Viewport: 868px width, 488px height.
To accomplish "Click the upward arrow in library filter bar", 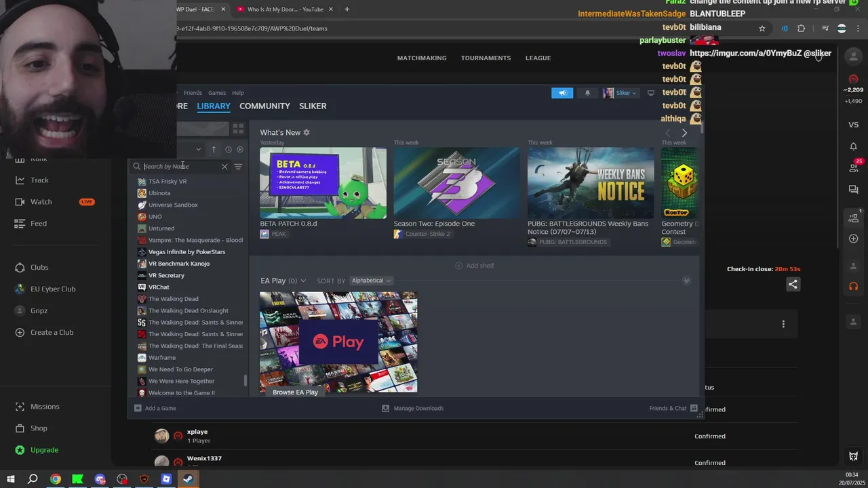I will click(214, 149).
